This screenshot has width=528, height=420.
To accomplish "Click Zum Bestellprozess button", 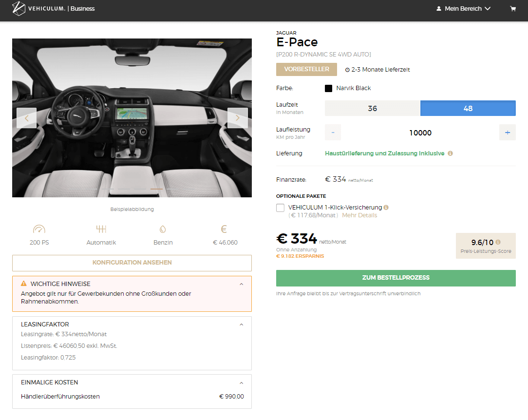I will tap(396, 278).
